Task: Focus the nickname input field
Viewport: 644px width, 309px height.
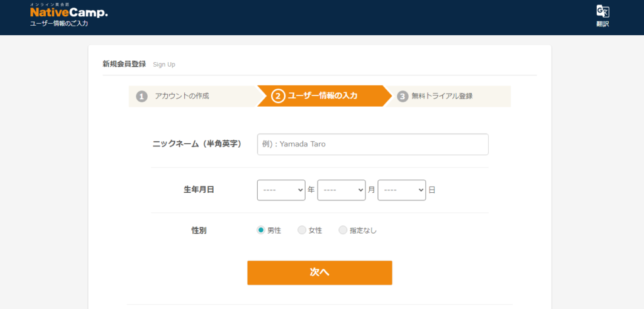Action: (x=373, y=144)
